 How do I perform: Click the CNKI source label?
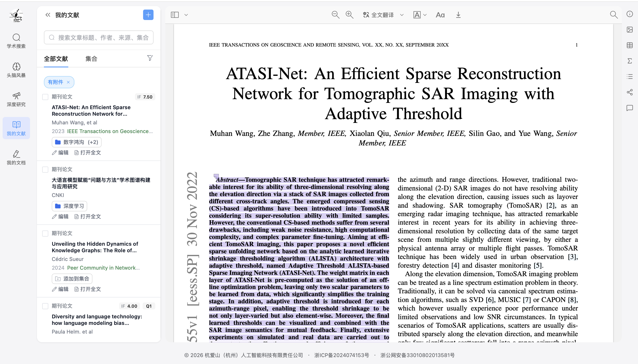pos(58,195)
